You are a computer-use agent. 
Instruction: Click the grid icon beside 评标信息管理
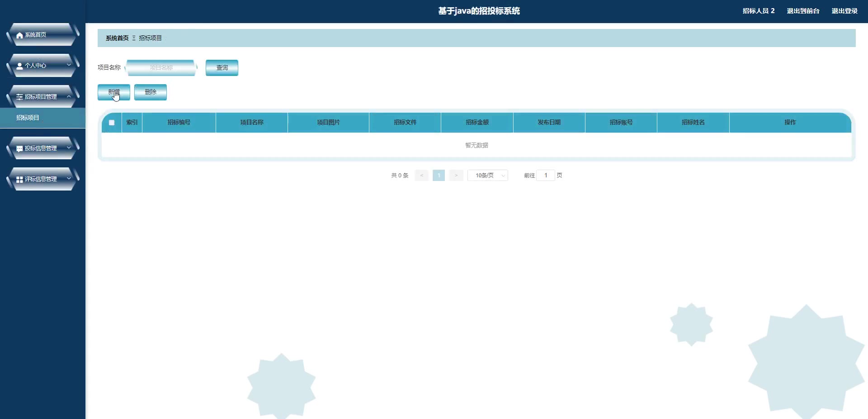[19, 180]
